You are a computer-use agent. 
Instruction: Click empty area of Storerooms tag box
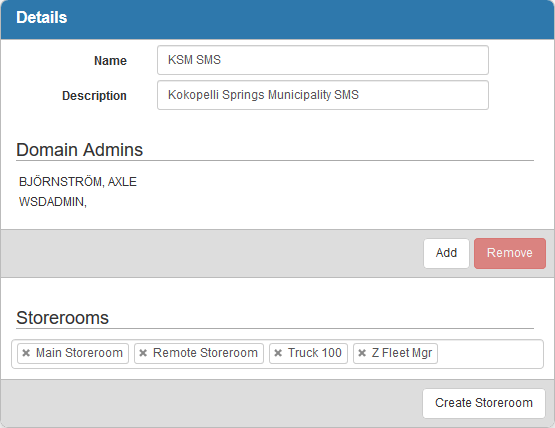[x=490, y=354]
